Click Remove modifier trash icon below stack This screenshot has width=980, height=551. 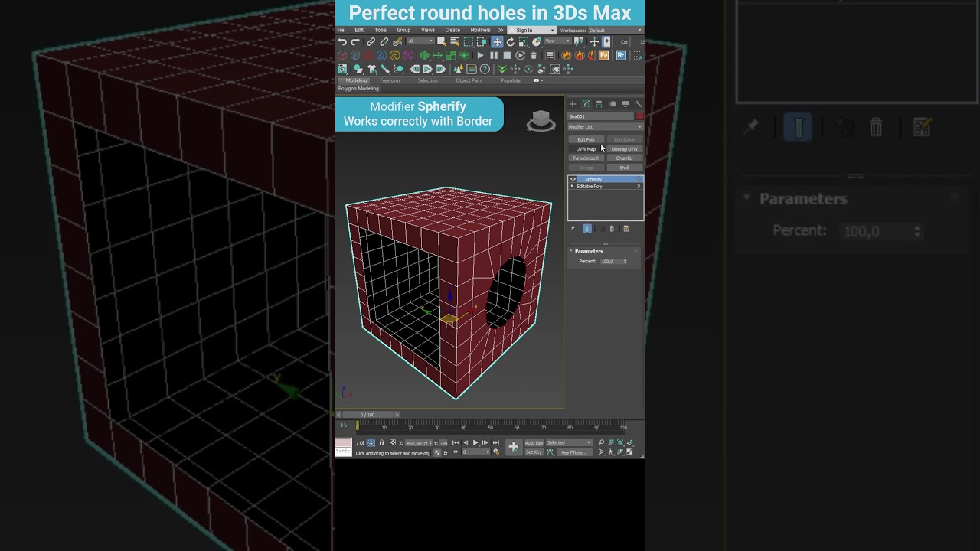[612, 228]
